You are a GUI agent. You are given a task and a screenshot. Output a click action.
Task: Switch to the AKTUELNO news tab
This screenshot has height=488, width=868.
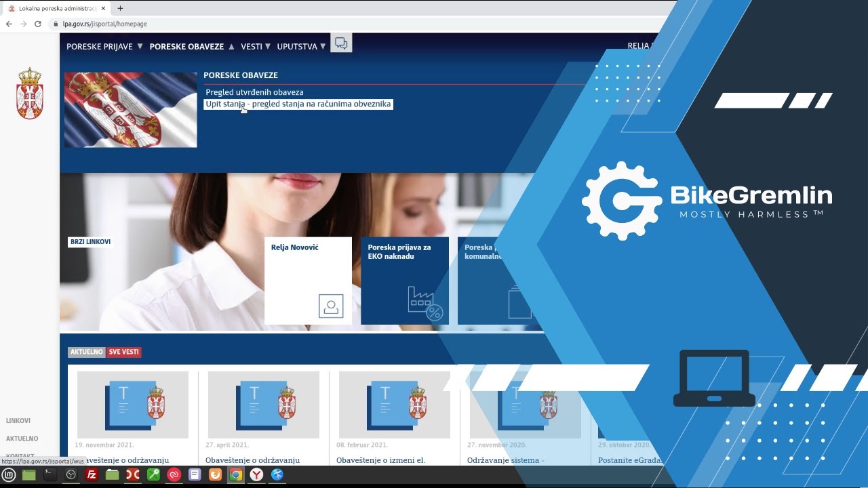[87, 352]
